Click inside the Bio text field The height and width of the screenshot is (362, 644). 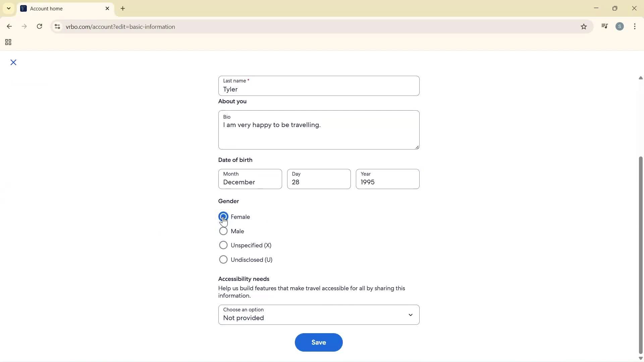[318, 131]
